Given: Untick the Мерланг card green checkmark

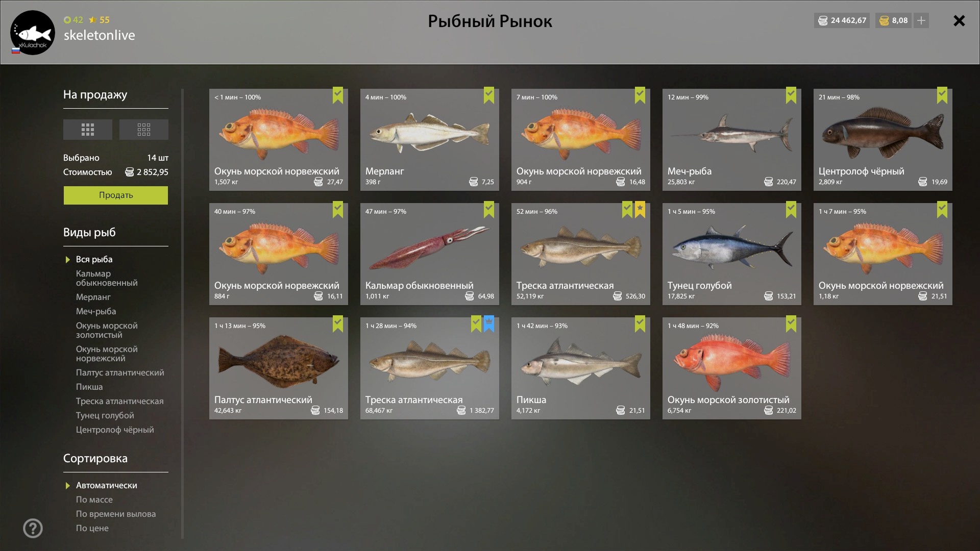Looking at the screenshot, I should 489,95.
